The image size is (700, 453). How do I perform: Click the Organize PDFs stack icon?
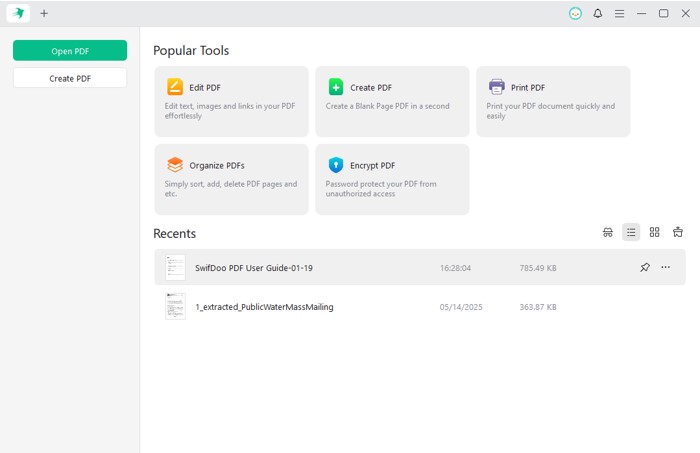[x=175, y=165]
